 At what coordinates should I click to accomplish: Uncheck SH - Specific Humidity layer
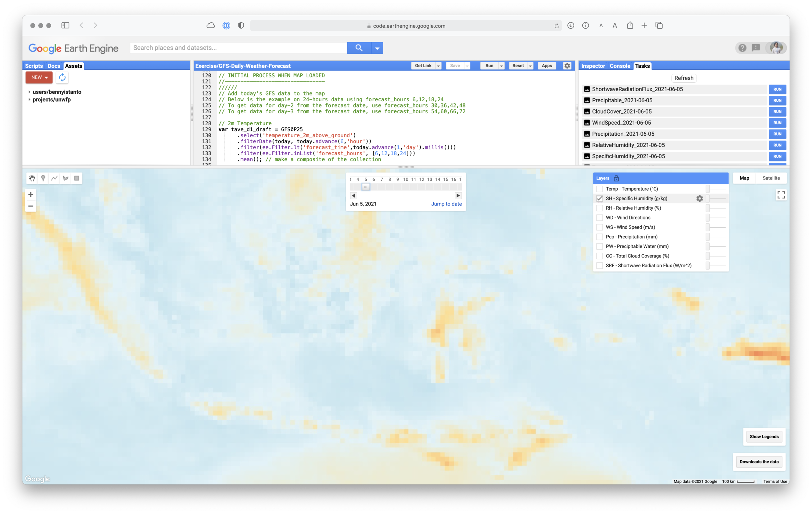click(600, 198)
